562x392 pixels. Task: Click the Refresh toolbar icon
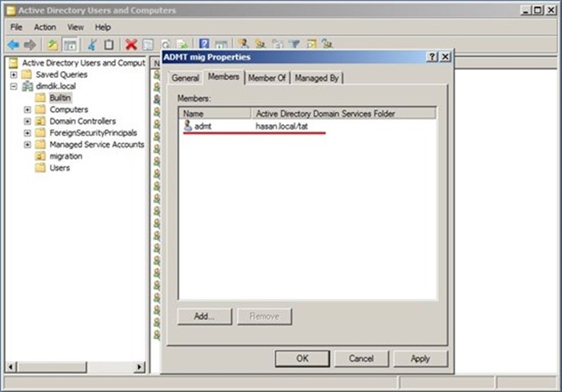tap(165, 44)
